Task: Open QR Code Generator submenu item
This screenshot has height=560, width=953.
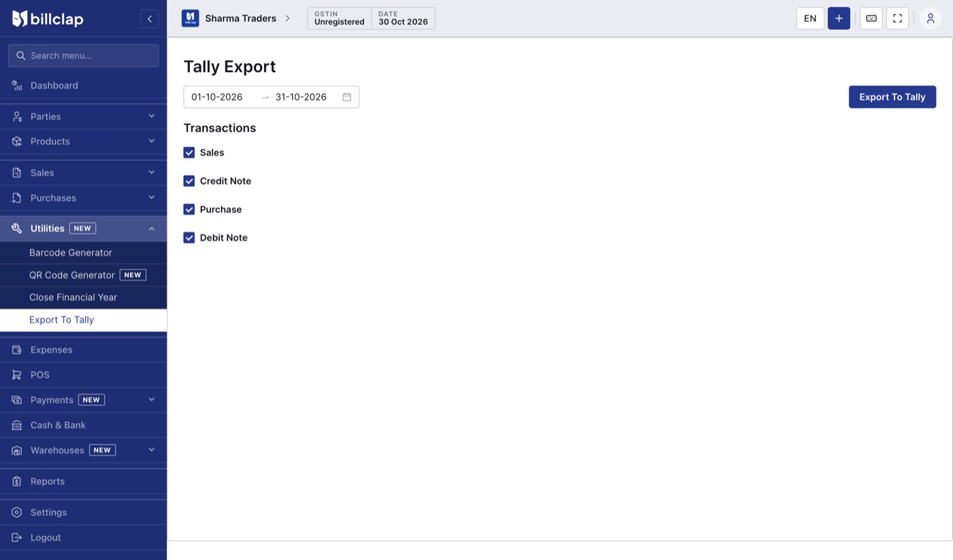Action: click(83, 275)
